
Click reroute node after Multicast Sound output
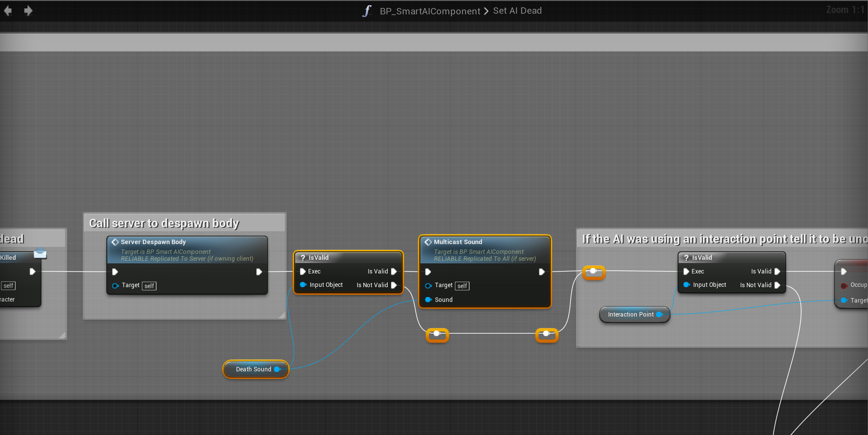(593, 271)
